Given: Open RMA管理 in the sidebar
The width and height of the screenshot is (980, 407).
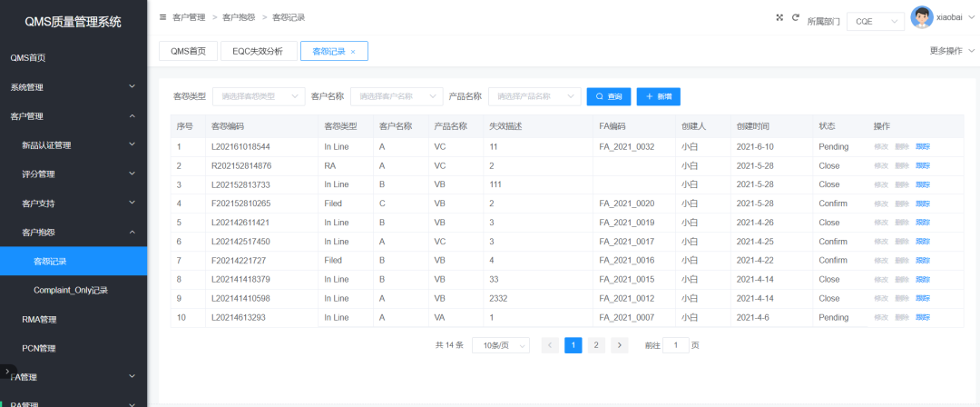Looking at the screenshot, I should pos(73,320).
